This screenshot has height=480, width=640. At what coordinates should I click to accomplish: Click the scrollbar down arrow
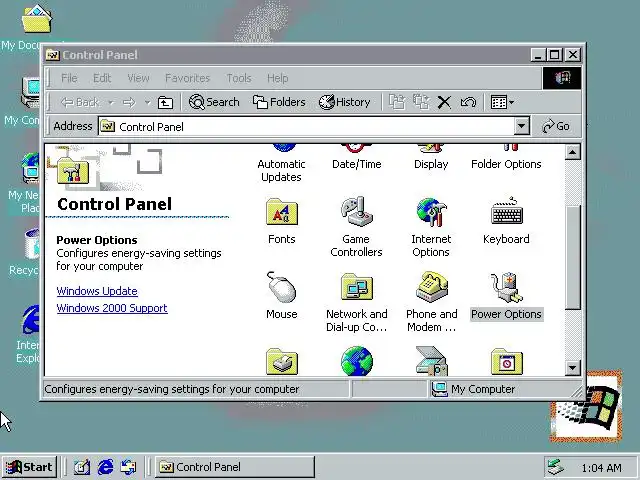572,368
